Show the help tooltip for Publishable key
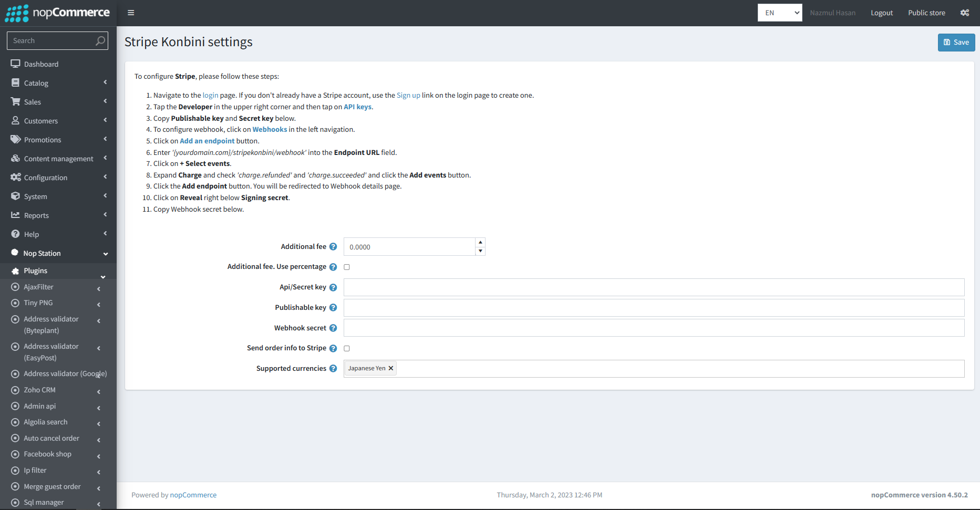The image size is (980, 510). (x=333, y=308)
